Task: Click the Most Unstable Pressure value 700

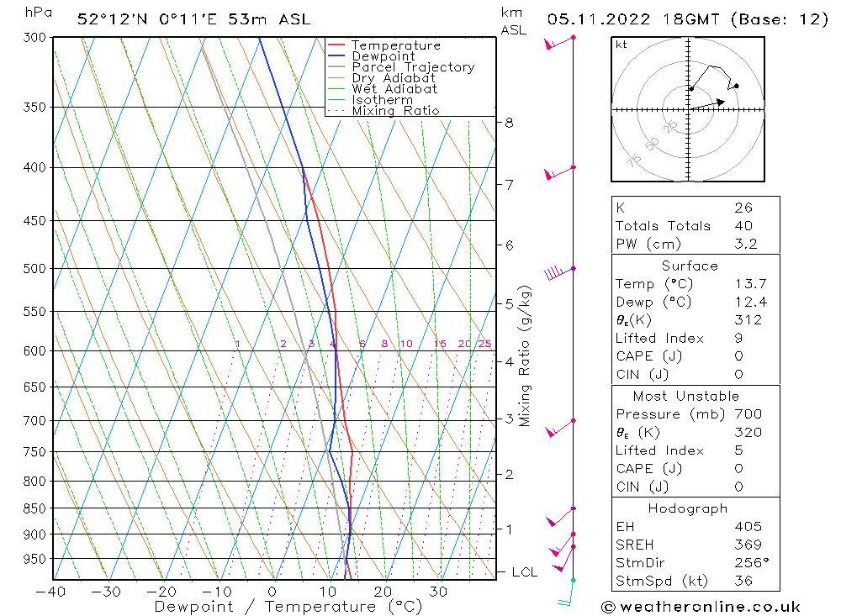Action: coord(748,414)
